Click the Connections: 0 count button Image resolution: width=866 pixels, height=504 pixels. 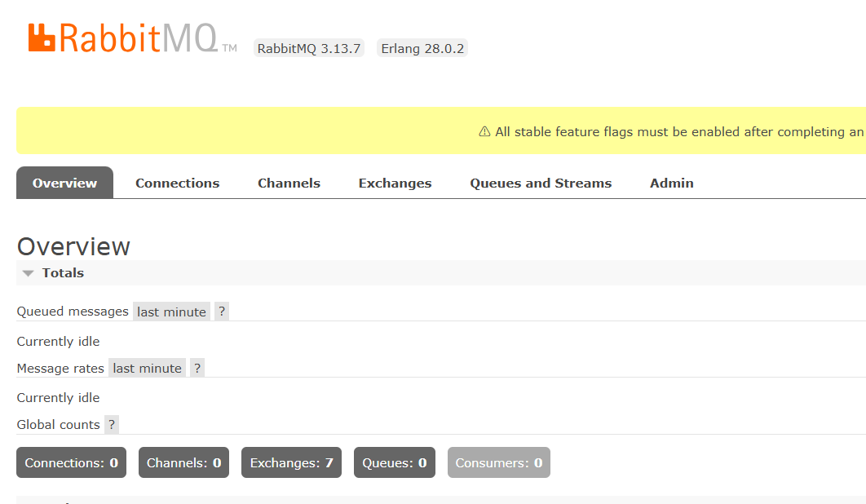[71, 462]
